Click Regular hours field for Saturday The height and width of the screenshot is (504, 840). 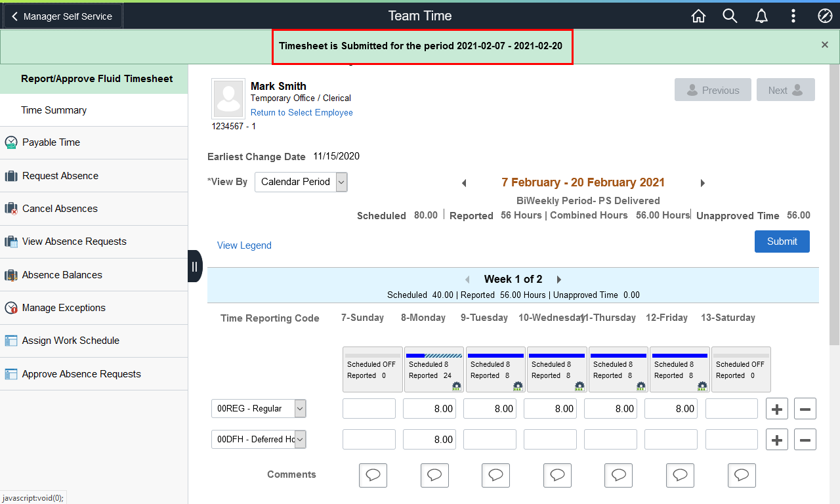click(732, 408)
